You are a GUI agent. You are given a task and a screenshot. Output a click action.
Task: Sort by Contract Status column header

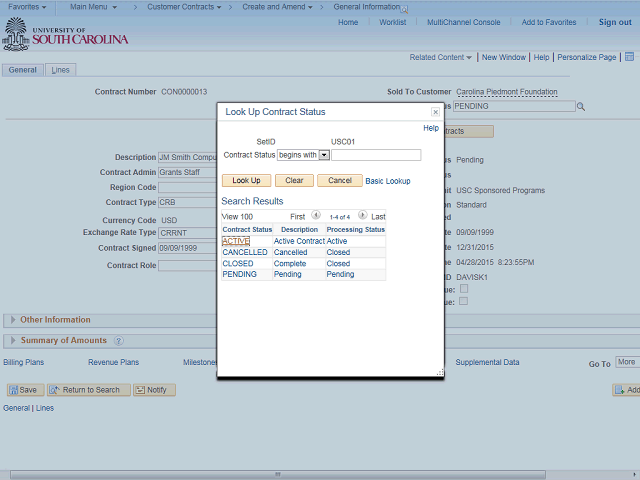tap(247, 229)
